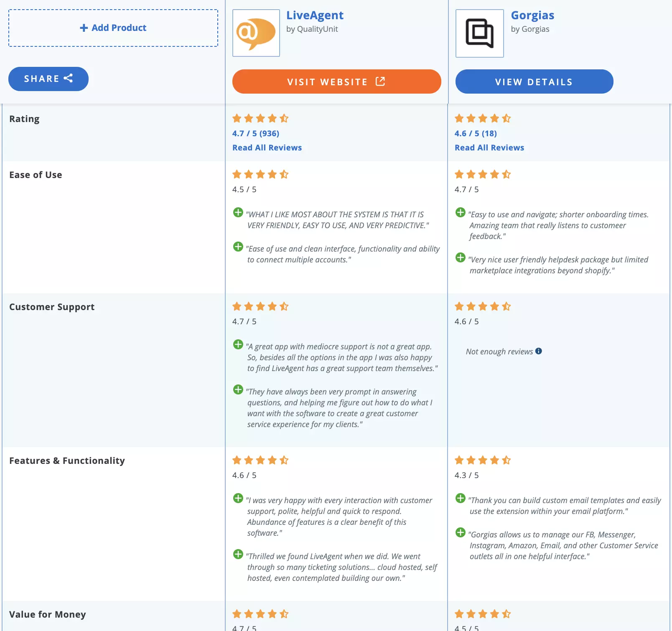Open Read All Reviews for LiveAgent

point(267,147)
